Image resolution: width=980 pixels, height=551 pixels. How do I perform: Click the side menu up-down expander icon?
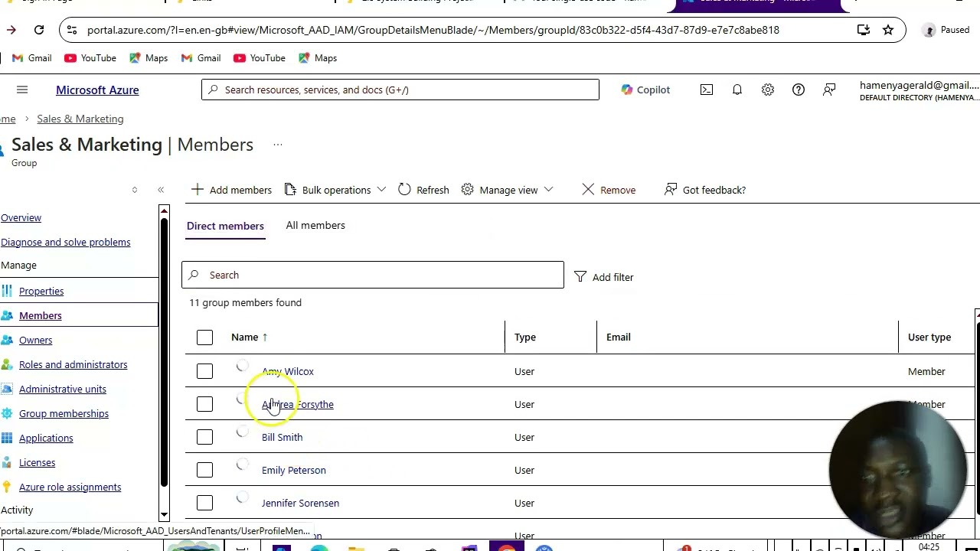click(x=135, y=190)
